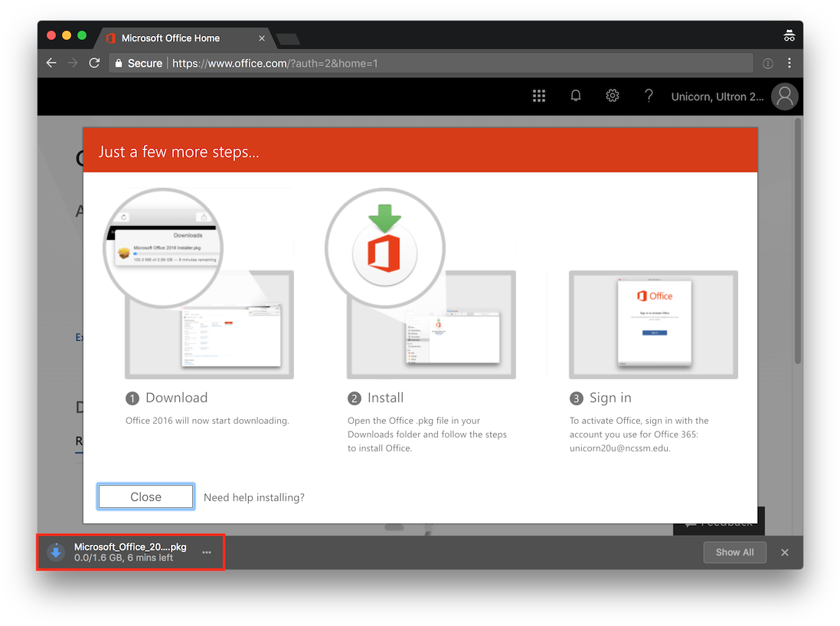840x626 pixels.
Task: Open the Office settings gear
Action: [612, 95]
